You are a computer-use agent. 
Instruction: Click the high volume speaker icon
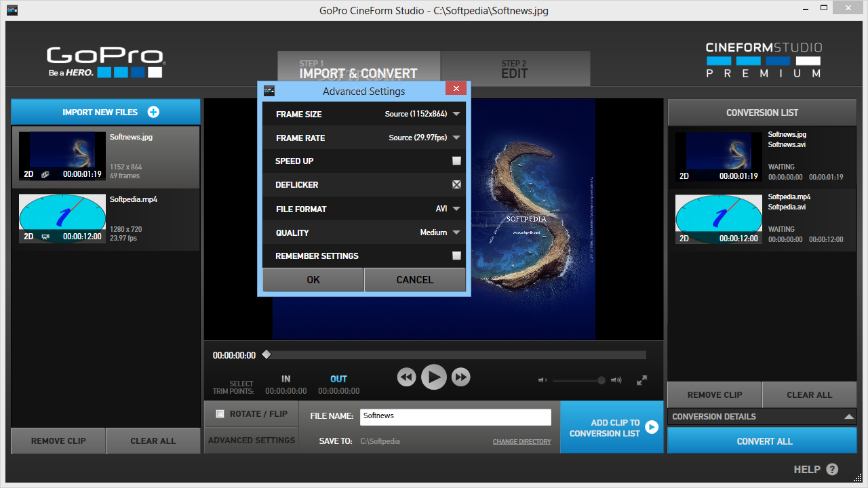[616, 380]
